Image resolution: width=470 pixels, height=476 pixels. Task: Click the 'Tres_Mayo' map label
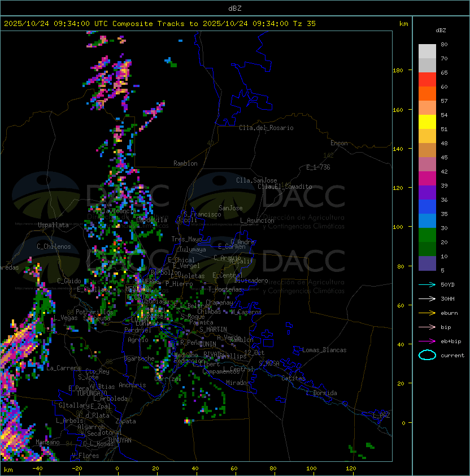tap(186, 239)
